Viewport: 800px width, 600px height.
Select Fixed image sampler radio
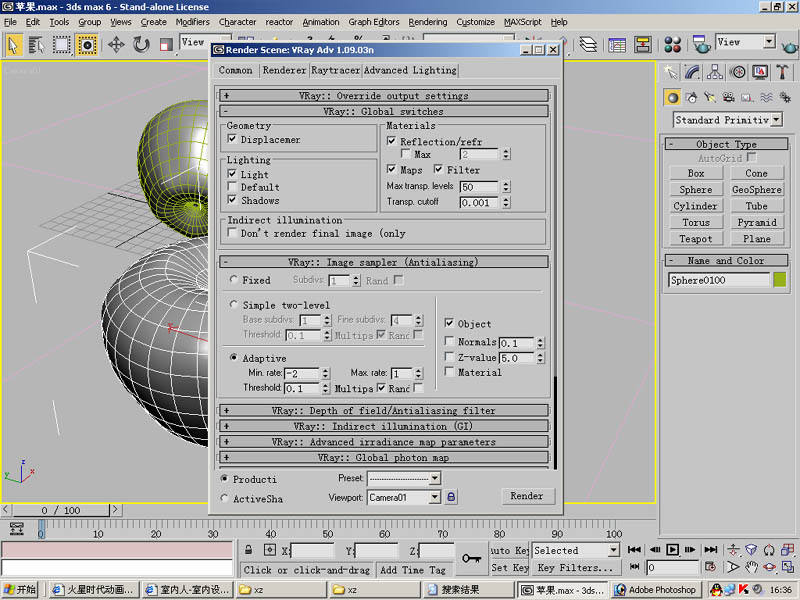click(234, 280)
